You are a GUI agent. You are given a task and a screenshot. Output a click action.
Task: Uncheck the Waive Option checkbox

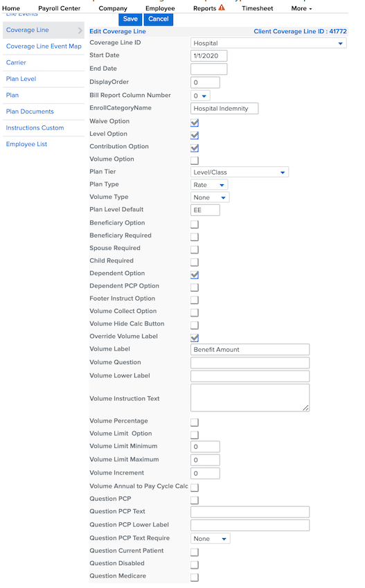(x=195, y=123)
